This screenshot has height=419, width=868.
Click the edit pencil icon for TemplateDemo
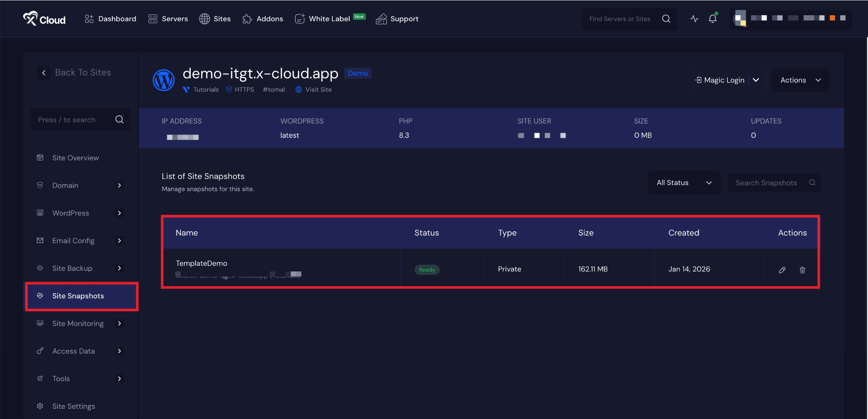click(x=782, y=270)
